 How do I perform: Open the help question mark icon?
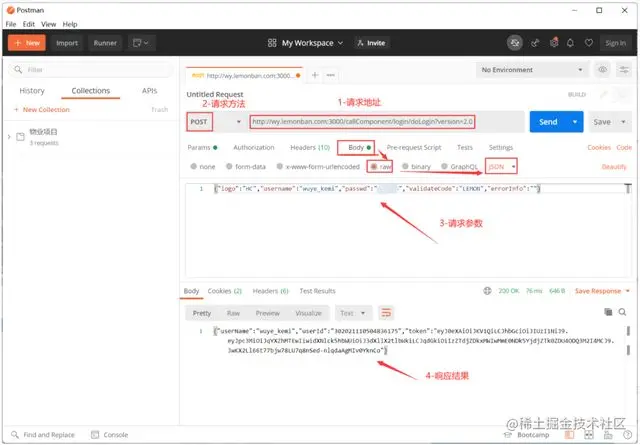click(x=627, y=435)
